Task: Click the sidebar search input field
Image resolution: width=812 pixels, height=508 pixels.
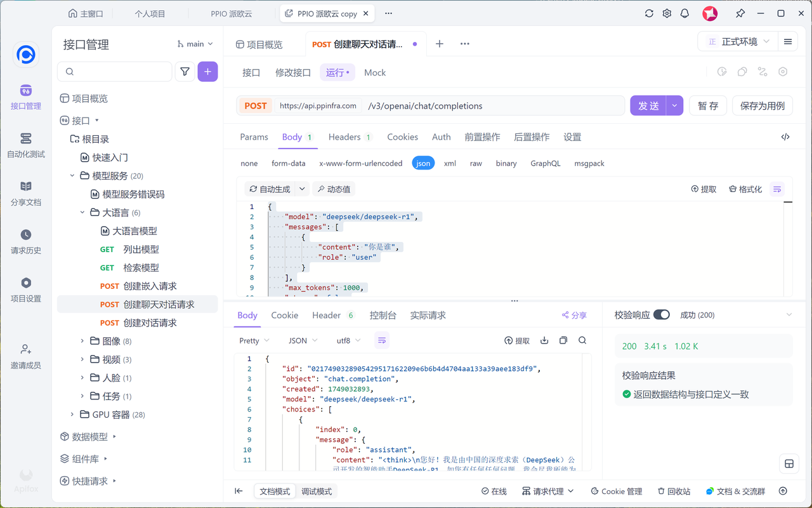Action: (x=115, y=72)
